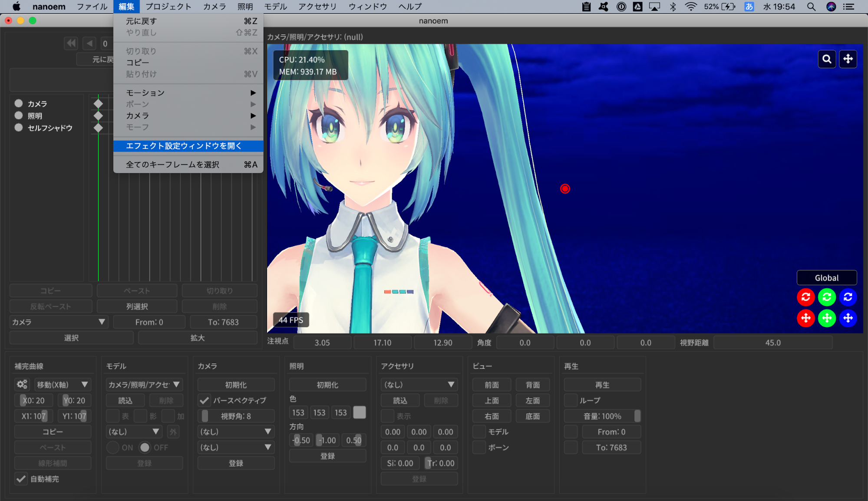This screenshot has height=501, width=868.
Task: Click the magnifier zoom icon in viewport
Action: pyautogui.click(x=827, y=59)
